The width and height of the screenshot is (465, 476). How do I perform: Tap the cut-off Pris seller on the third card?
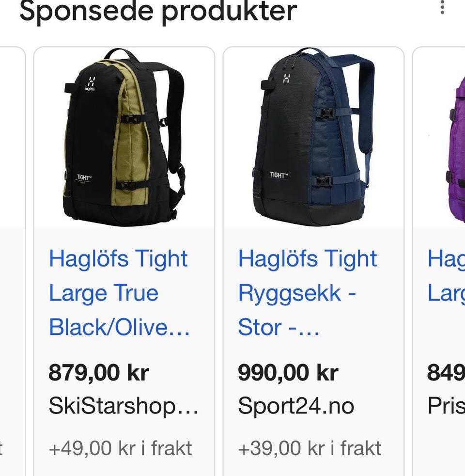446,406
